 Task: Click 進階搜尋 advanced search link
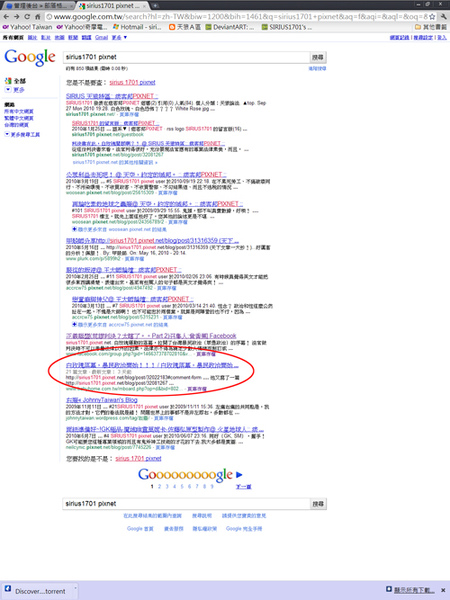318,68
